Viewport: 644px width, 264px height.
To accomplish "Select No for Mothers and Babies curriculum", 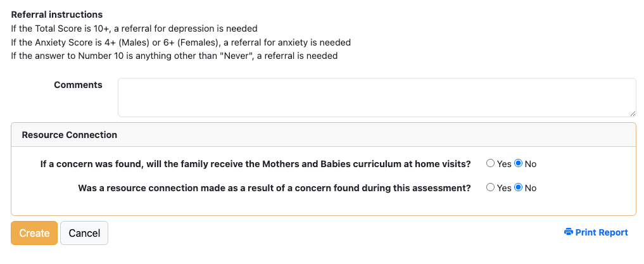I will tap(519, 163).
